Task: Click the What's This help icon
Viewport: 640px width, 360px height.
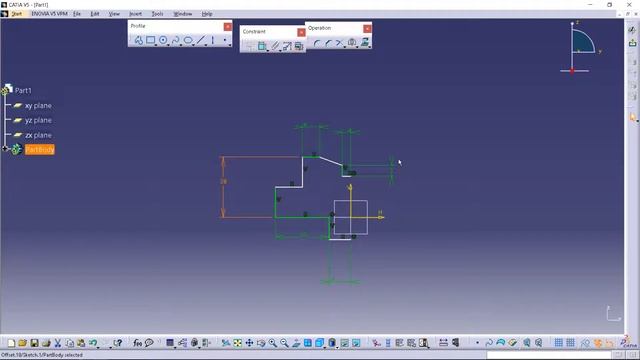Action: (118, 343)
